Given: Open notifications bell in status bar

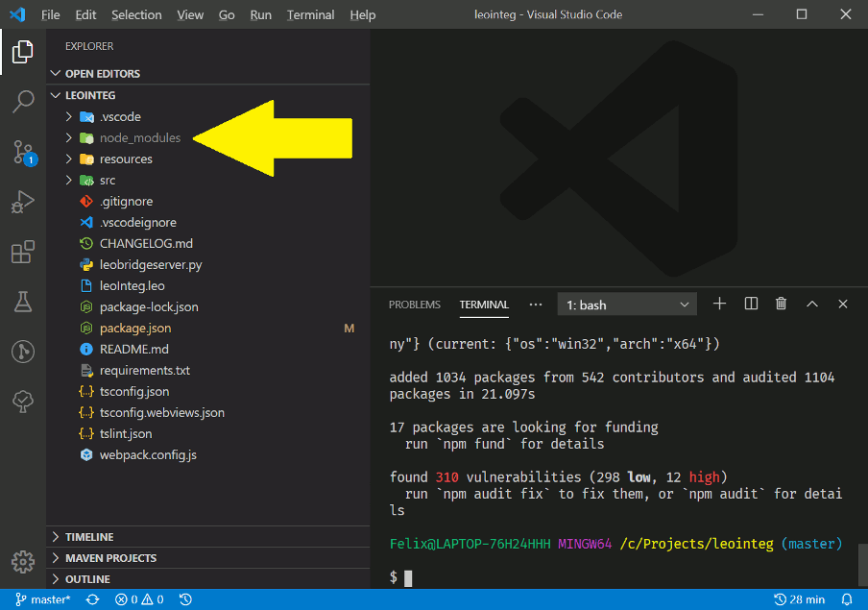Looking at the screenshot, I should click(x=847, y=599).
